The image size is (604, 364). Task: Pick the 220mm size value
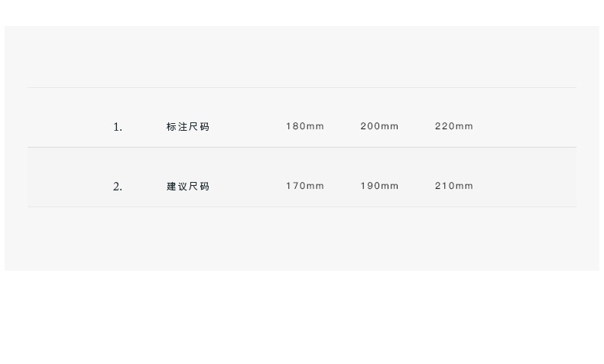(454, 126)
